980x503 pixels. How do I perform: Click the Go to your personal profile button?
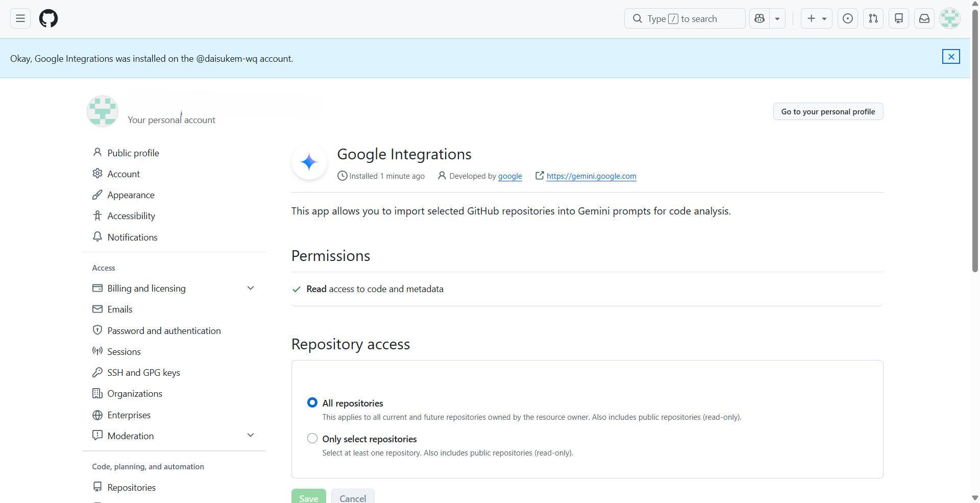(828, 111)
